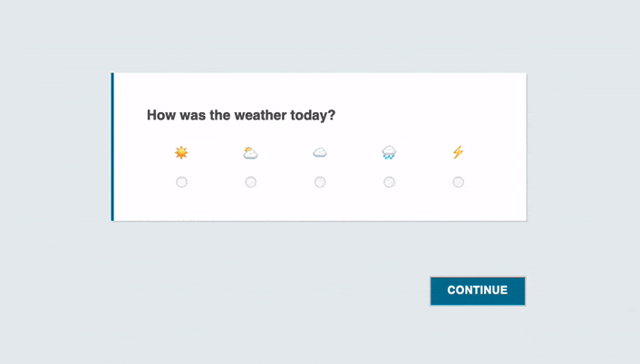Image resolution: width=640 pixels, height=364 pixels.
Task: Click the blue accent bar on the card
Action: [x=113, y=147]
